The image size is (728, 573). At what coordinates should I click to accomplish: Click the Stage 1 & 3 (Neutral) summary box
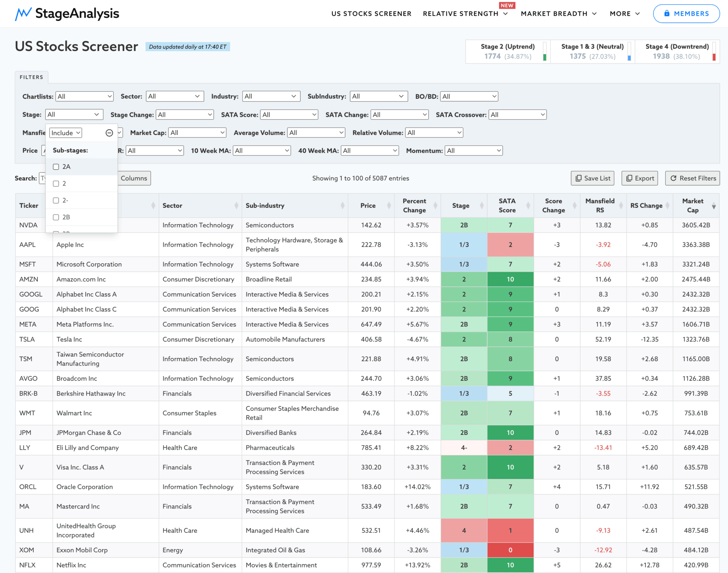(593, 52)
